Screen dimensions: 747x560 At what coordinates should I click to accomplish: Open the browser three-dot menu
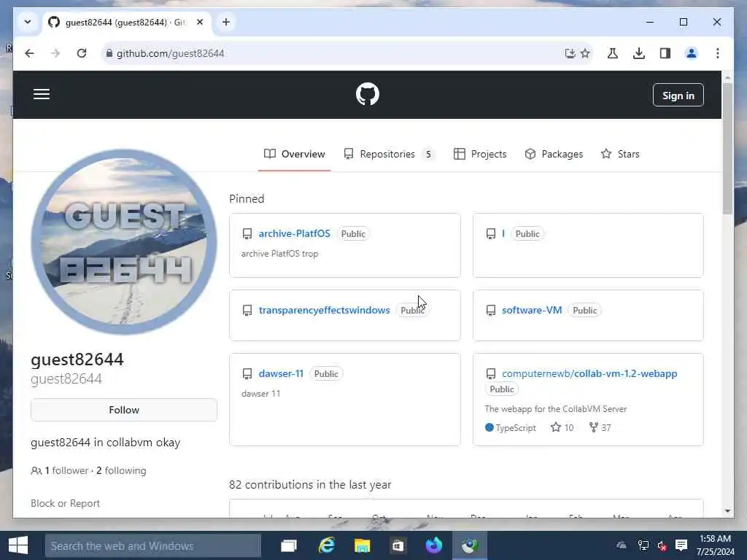pos(718,53)
